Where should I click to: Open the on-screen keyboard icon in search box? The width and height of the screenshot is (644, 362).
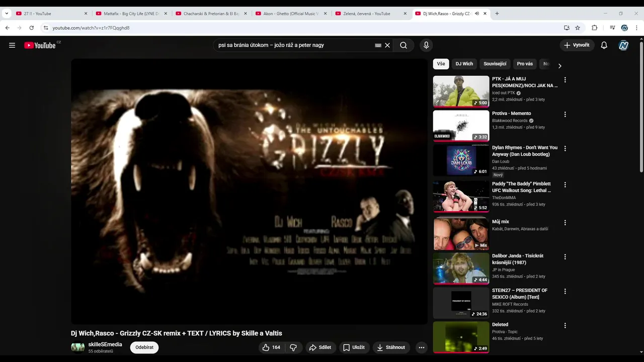[378, 45]
